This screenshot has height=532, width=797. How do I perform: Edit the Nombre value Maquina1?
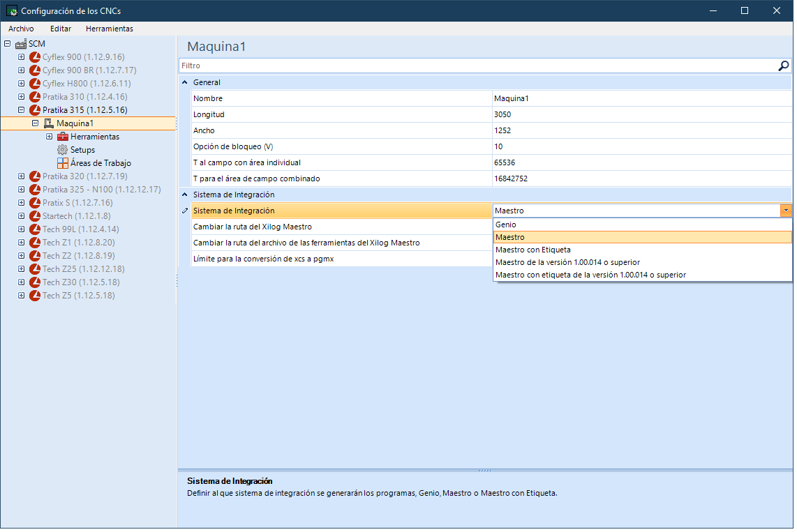tap(641, 99)
